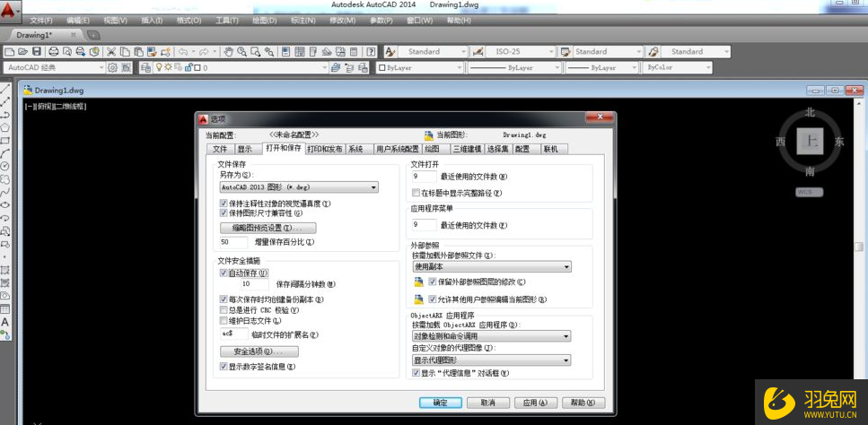Click the AutoCAD application menu logo

tap(9, 11)
